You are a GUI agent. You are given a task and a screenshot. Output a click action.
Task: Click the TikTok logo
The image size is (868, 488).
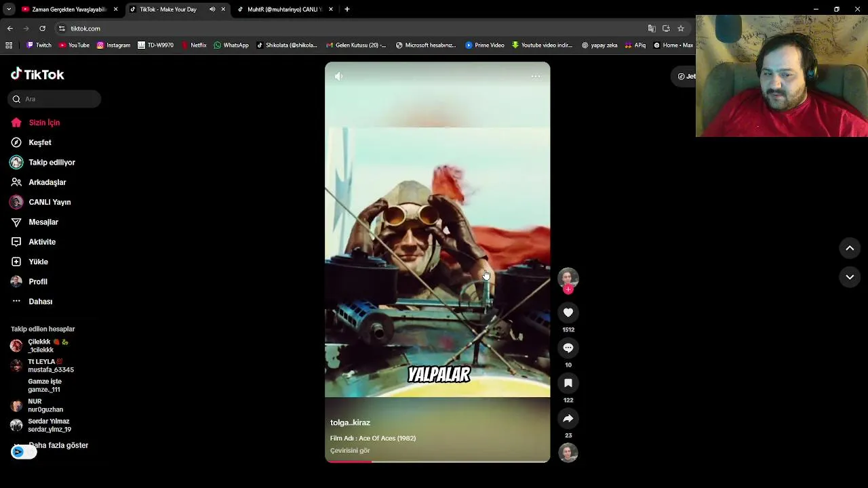[37, 75]
